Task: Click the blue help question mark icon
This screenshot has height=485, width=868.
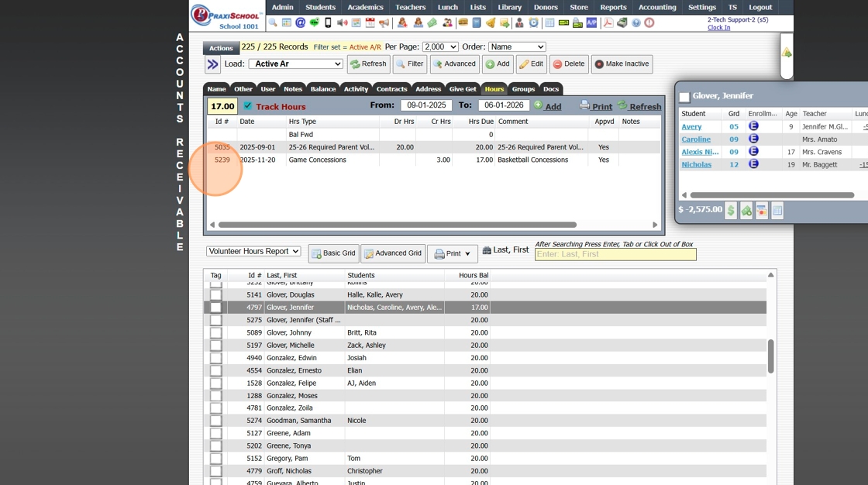Action: click(x=636, y=22)
